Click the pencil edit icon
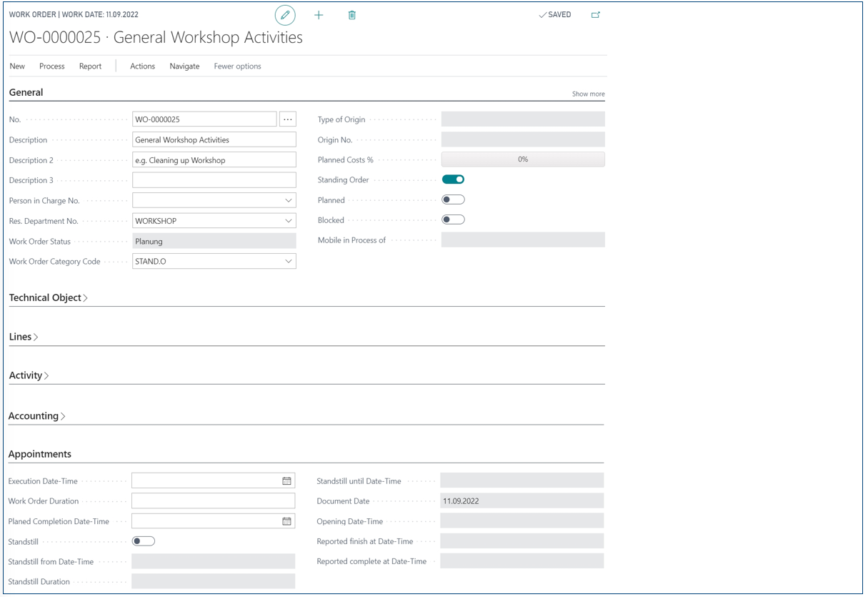868x597 pixels. point(285,15)
